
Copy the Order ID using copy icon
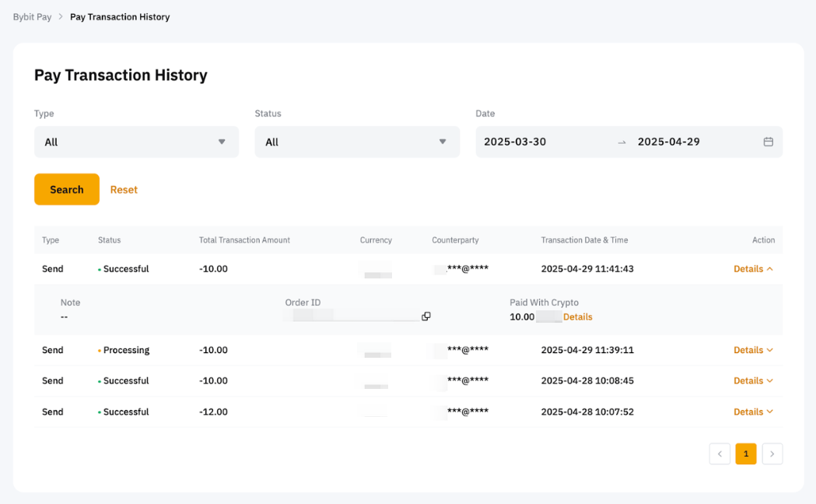426,317
